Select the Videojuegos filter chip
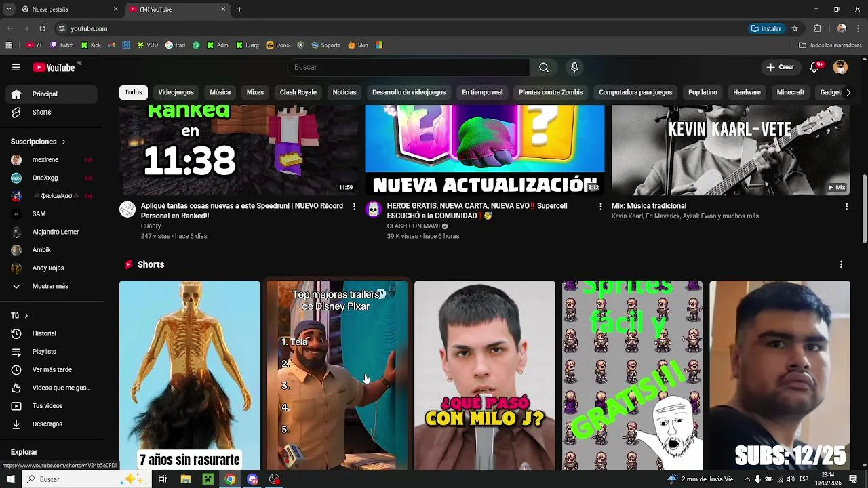The image size is (868, 488). pos(176,92)
